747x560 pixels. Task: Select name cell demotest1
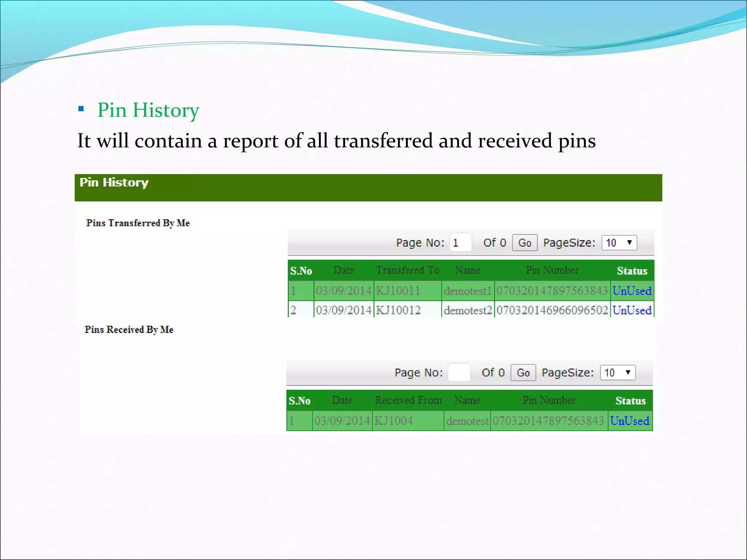(468, 291)
